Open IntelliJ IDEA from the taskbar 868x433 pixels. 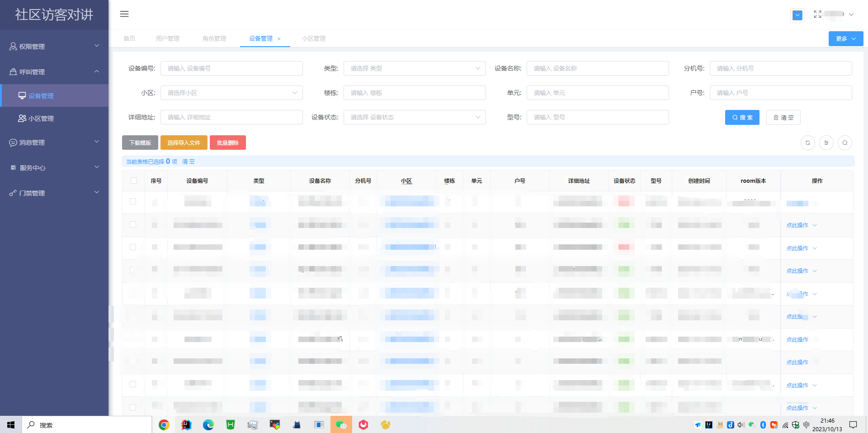click(186, 425)
